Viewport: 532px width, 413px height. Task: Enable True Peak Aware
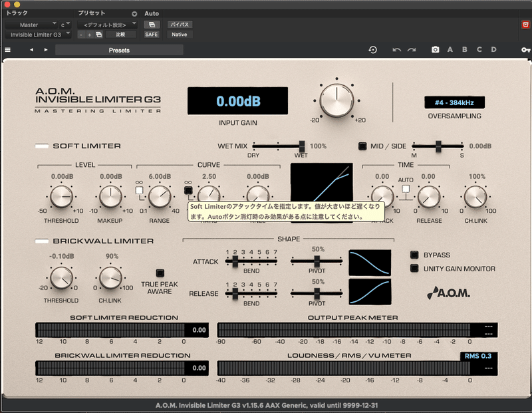point(160,273)
